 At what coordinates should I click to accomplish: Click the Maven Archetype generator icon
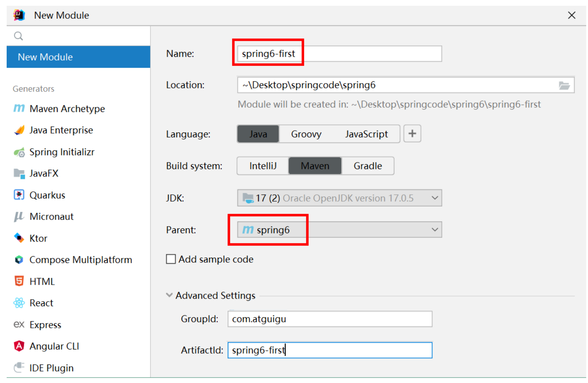point(19,108)
